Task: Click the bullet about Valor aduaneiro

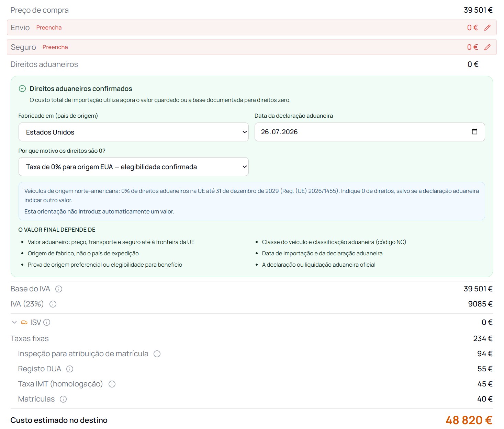Action: coord(111,242)
